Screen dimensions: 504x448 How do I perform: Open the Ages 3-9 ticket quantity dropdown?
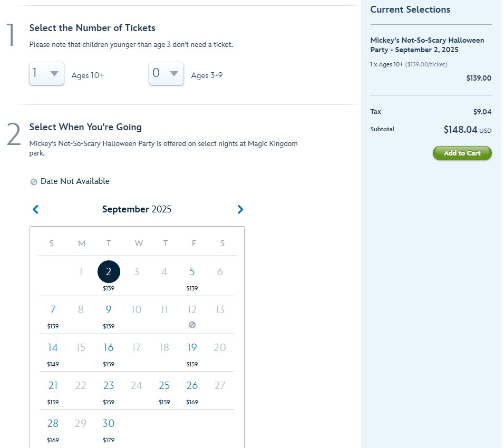click(x=166, y=74)
